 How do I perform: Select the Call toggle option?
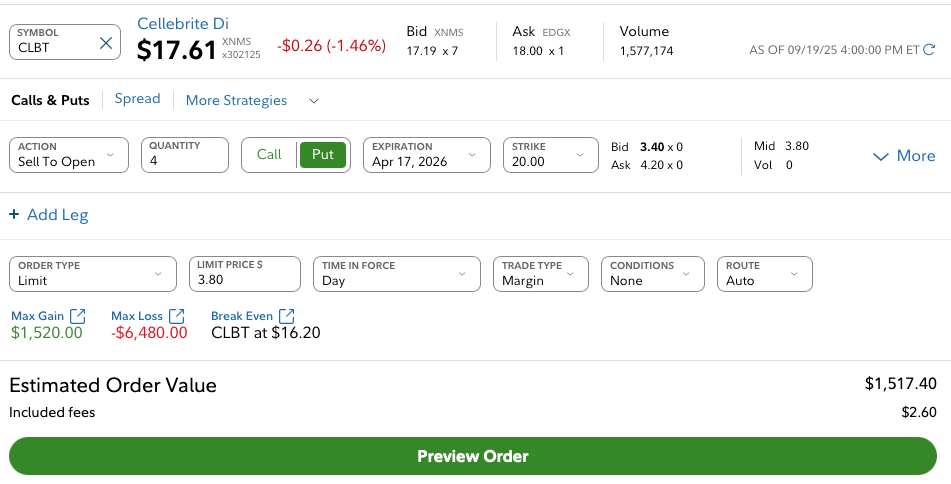(269, 155)
